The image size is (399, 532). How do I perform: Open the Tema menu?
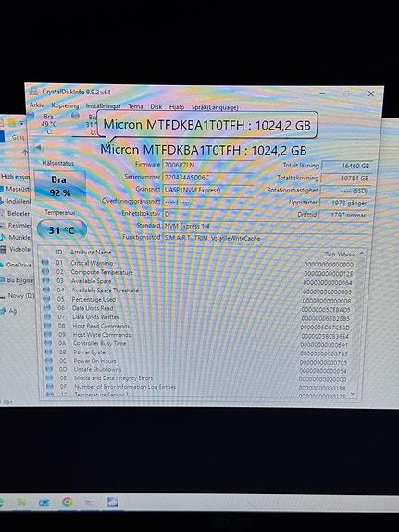[x=135, y=106]
